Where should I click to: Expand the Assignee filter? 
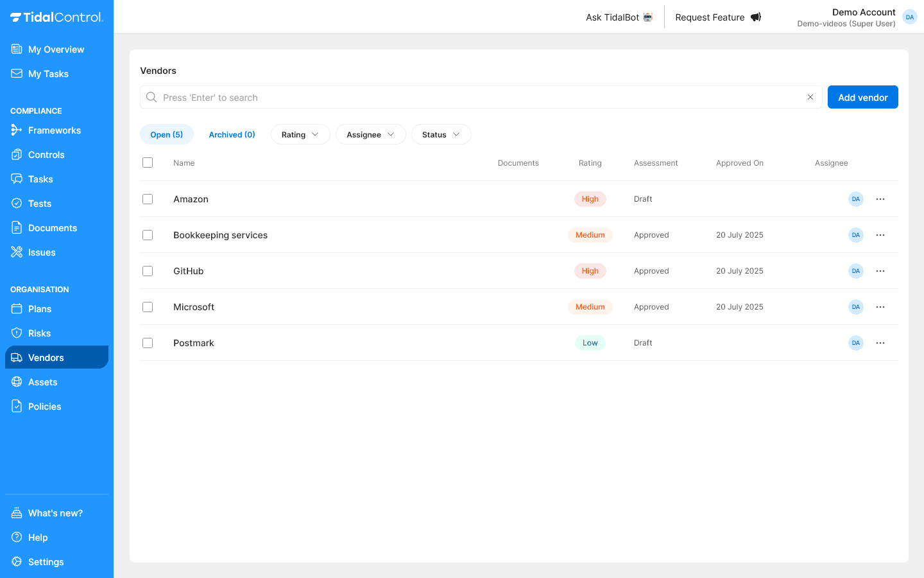[x=370, y=134]
